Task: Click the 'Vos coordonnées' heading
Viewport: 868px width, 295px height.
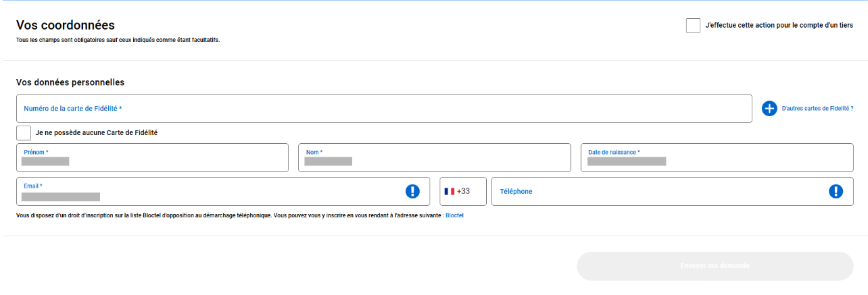Action: (x=66, y=25)
